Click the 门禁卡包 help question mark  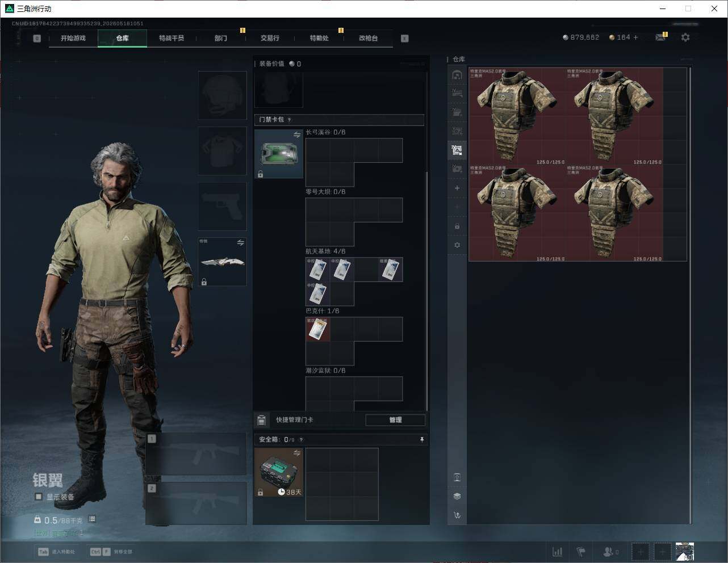pyautogui.click(x=290, y=120)
